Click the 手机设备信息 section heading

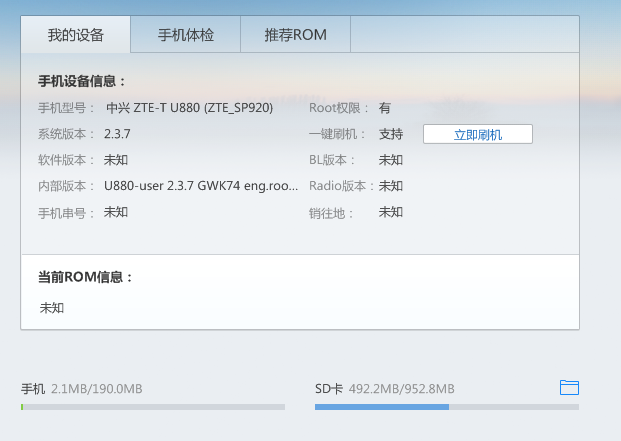[x=82, y=81]
